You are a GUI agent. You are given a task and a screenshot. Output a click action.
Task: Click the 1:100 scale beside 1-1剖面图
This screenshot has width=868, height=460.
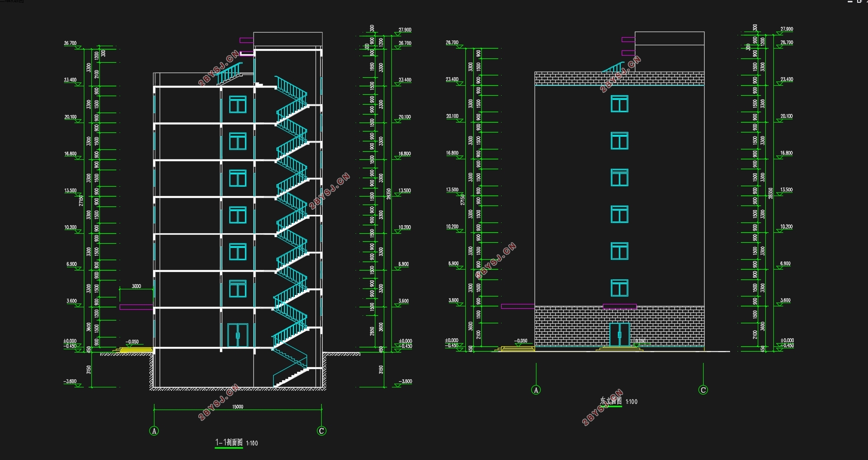point(252,443)
